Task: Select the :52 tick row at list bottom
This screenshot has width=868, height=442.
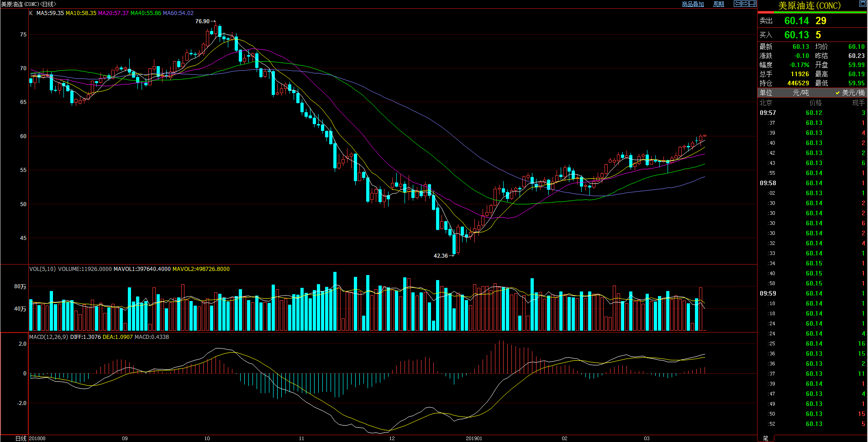Action: tap(812, 424)
